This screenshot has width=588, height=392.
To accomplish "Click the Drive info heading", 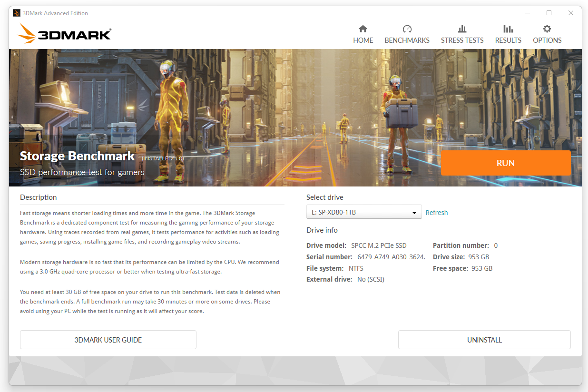I will point(322,230).
